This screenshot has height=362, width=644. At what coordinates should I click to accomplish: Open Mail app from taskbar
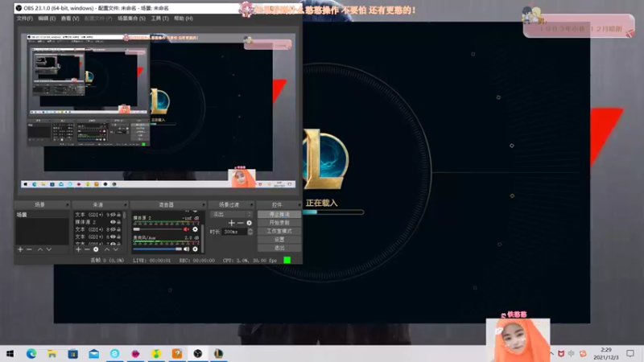(x=94, y=354)
